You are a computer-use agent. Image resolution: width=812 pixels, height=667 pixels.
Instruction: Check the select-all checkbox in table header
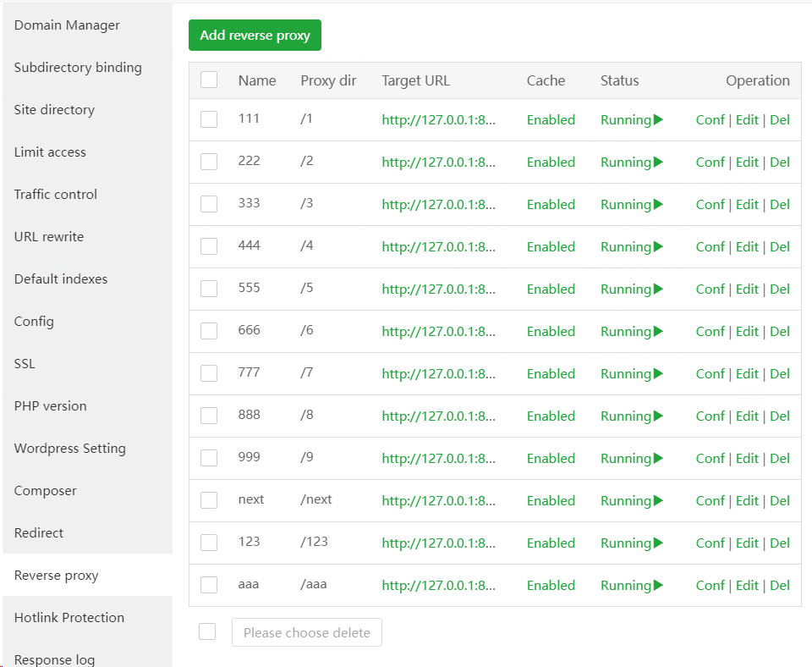[x=209, y=80]
